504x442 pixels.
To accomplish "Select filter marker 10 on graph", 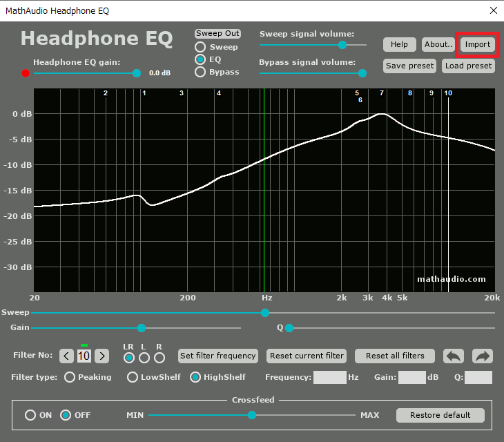I will pyautogui.click(x=448, y=93).
